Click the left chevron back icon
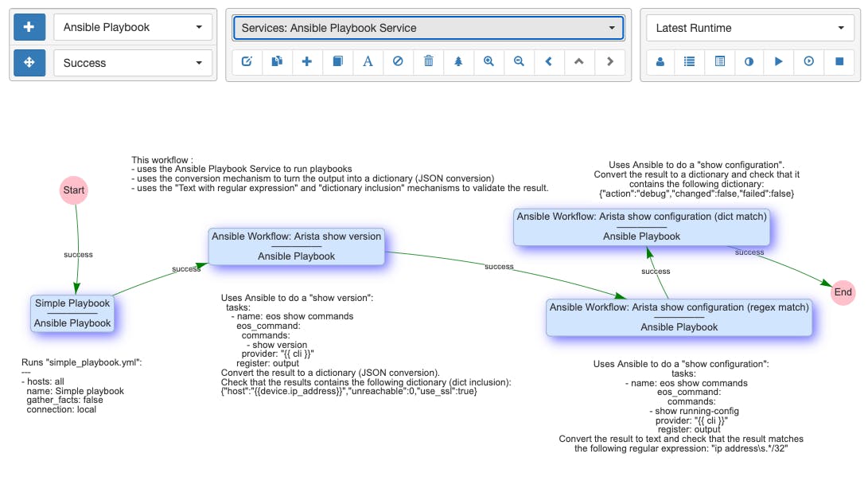 coord(549,61)
